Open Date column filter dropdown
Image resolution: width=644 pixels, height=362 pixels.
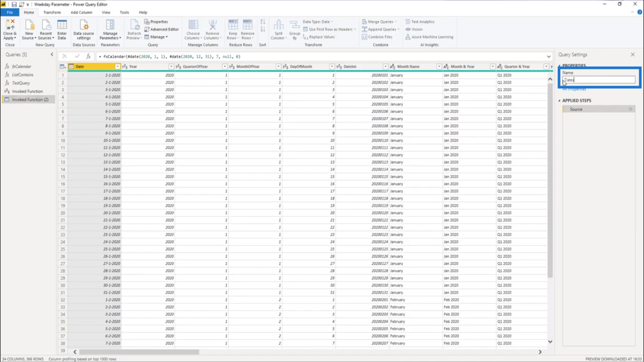tap(117, 67)
